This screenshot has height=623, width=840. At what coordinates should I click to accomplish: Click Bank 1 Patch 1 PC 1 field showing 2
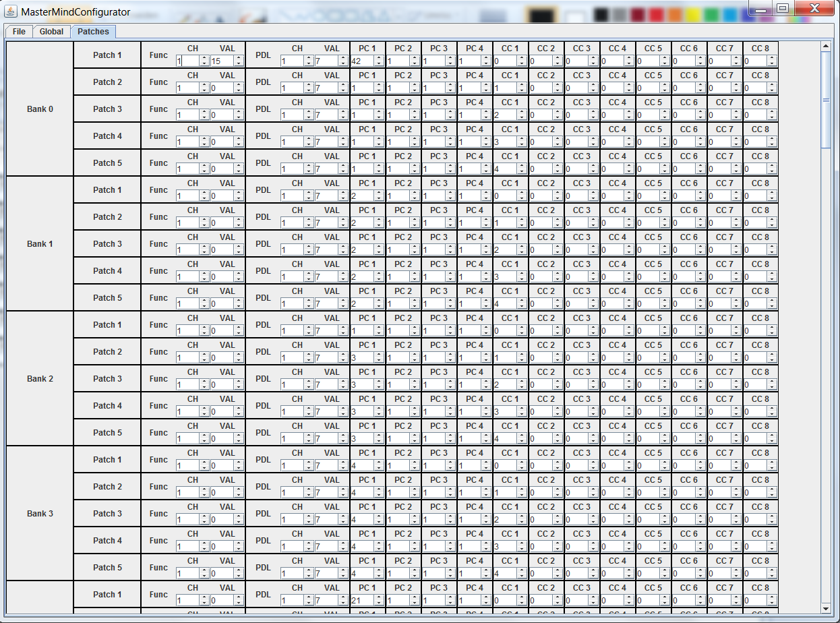363,196
